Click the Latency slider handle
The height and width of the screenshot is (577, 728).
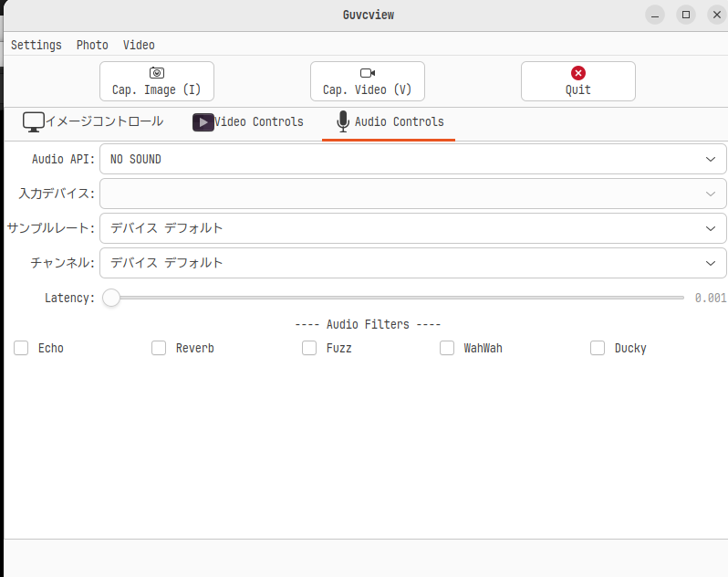pos(111,298)
